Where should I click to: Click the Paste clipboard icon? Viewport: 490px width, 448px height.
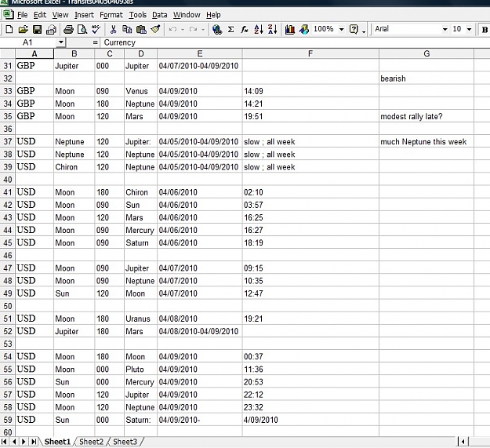click(x=141, y=29)
